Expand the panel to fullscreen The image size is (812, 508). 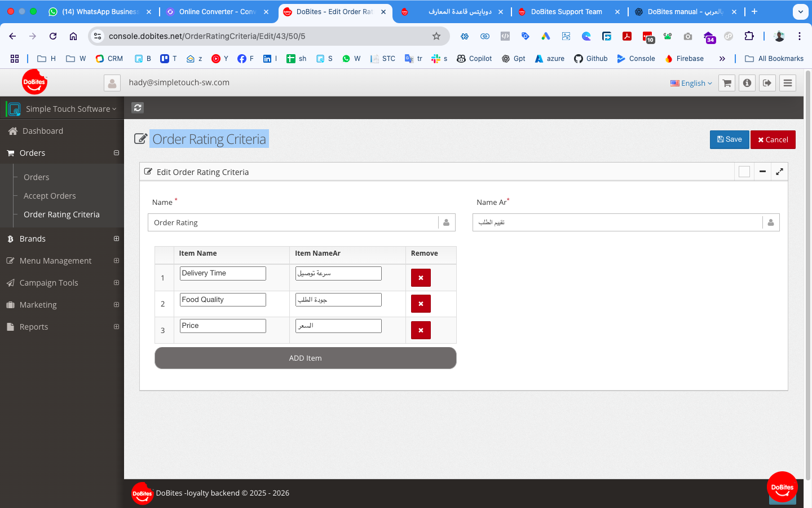tap(779, 172)
